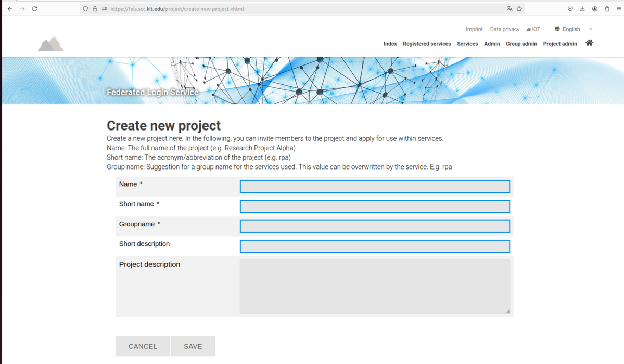
Task: Click the Federated Login Service banner title
Action: (152, 92)
